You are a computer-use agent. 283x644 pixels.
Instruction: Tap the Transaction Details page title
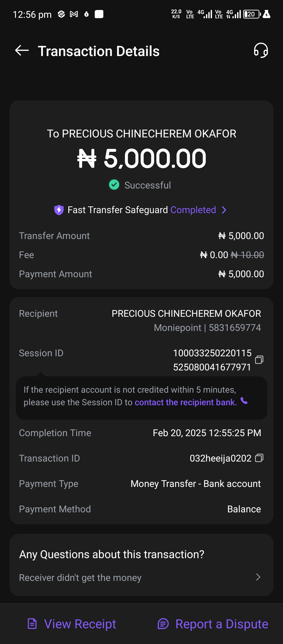pyautogui.click(x=99, y=51)
